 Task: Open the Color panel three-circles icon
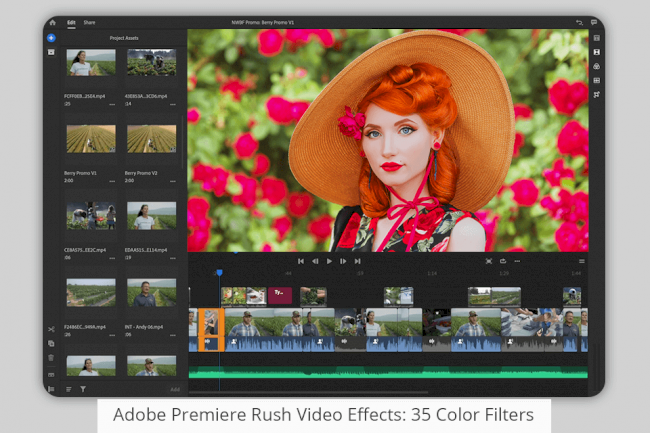pos(597,66)
